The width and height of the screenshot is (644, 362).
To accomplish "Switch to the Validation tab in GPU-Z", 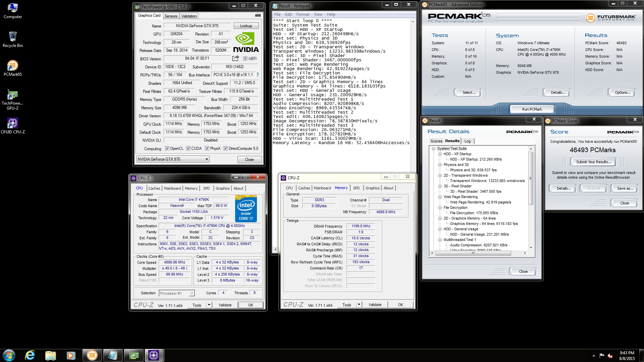I will click(189, 16).
